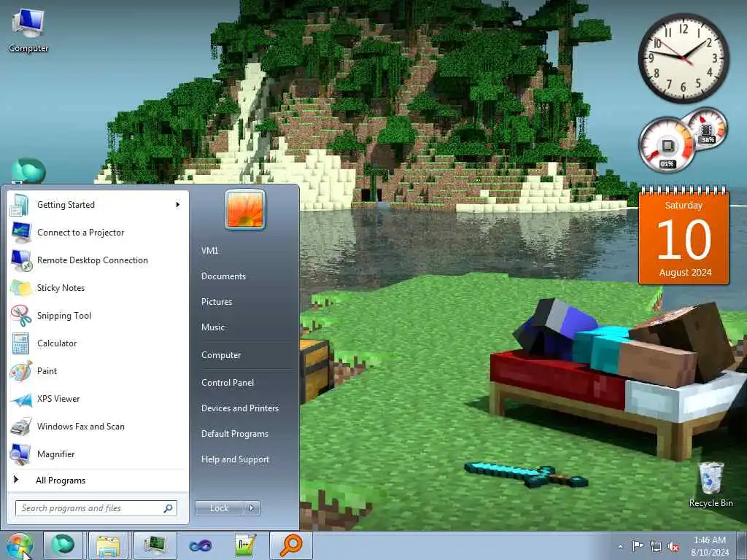Click the Action Center flag tray icon
Image resolution: width=747 pixels, height=560 pixels.
(x=638, y=546)
